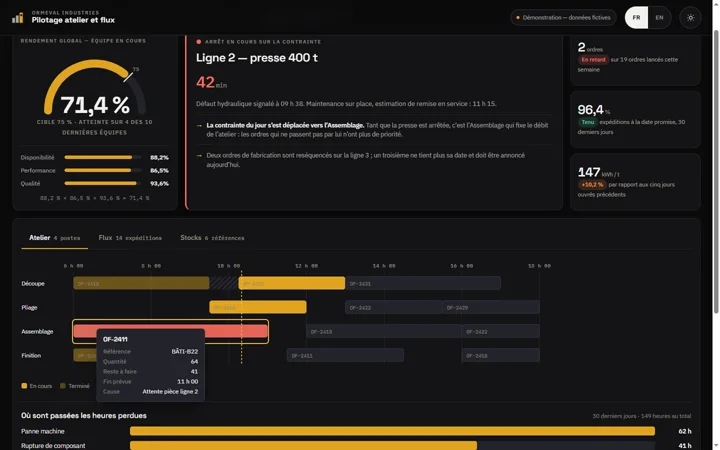Click the Performance 86,5% progress bar

(103, 170)
